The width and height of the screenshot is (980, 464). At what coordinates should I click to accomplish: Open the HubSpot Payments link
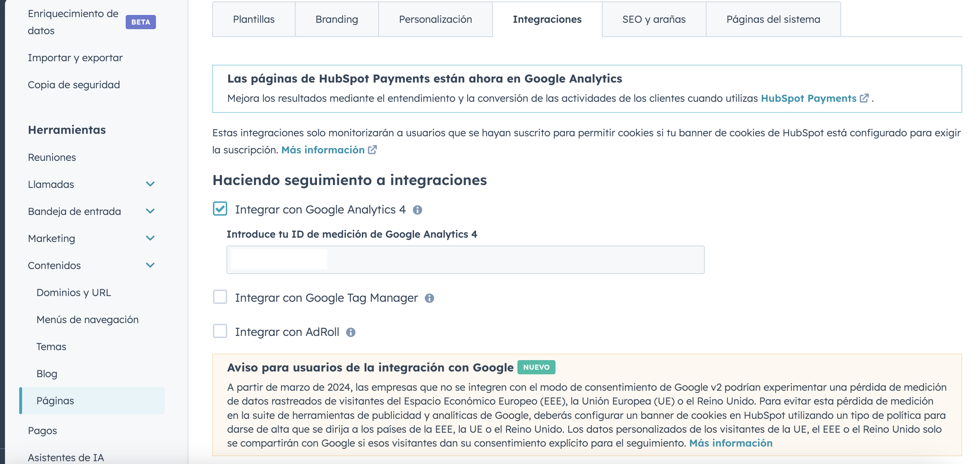pyautogui.click(x=808, y=99)
